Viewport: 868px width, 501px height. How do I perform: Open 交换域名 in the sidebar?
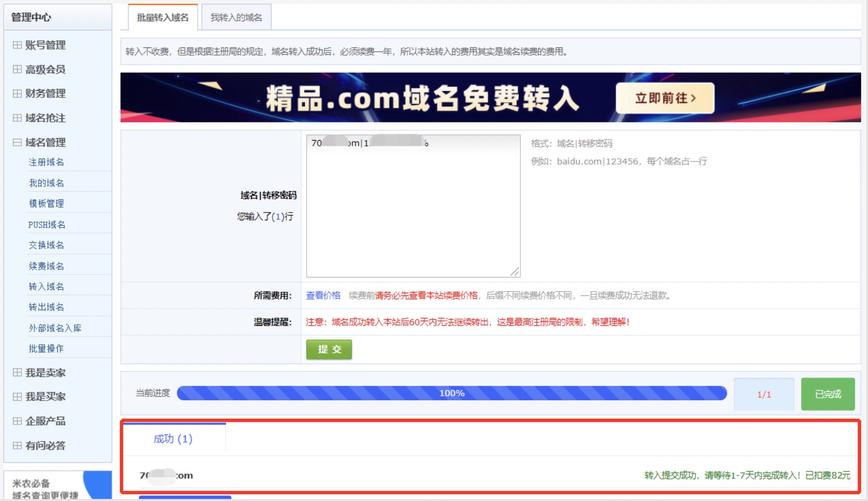(46, 245)
